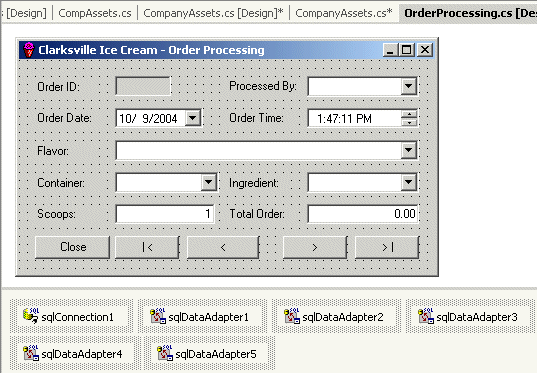This screenshot has width=537, height=373.
Task: Select the Ingredient: label
Action: pos(254,183)
